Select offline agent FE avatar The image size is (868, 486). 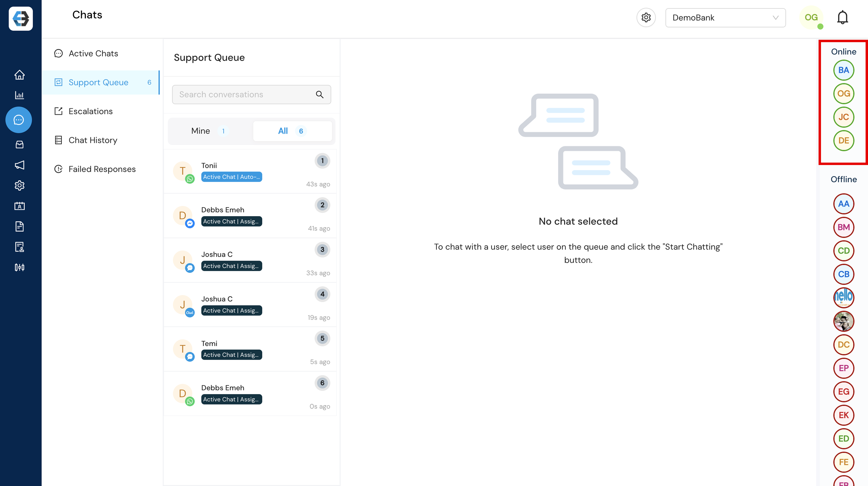pos(843,462)
